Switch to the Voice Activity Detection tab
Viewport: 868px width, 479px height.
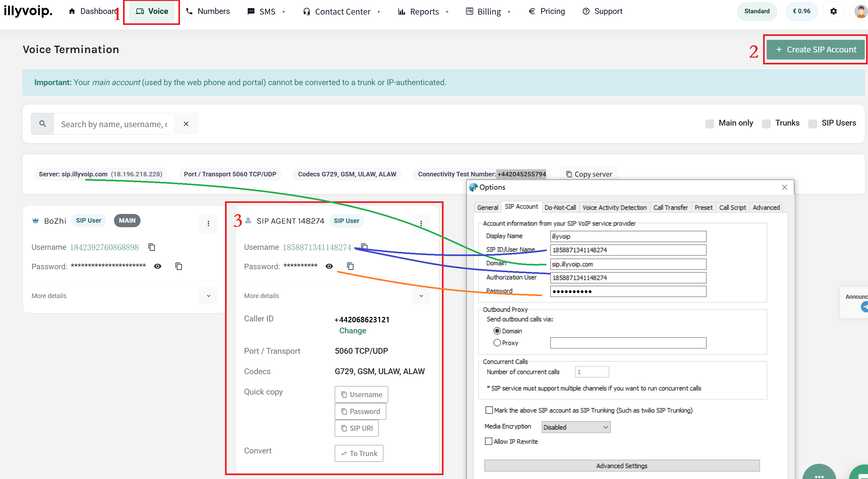click(x=614, y=207)
